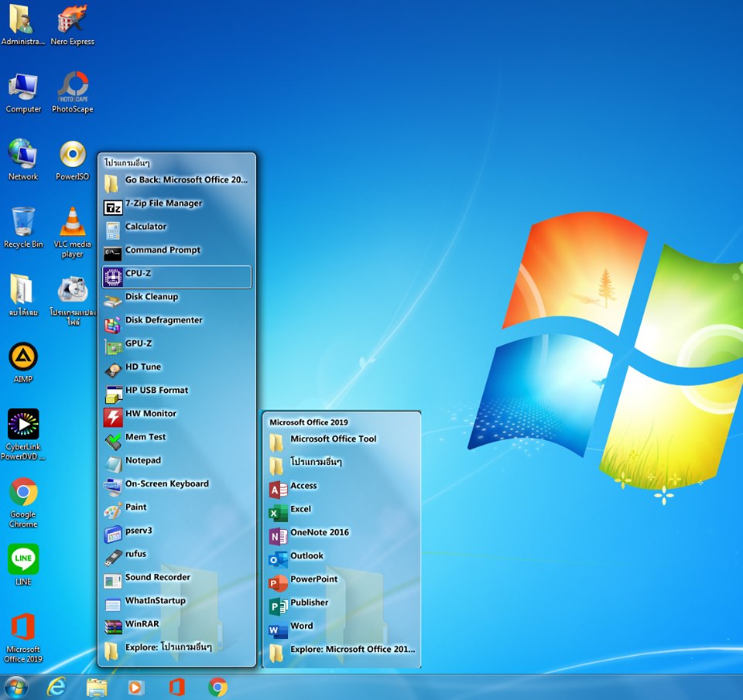Launch Excel from the Office menu
This screenshot has height=700, width=743.
[x=341, y=513]
